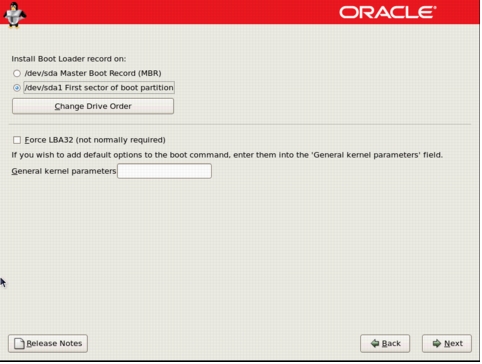This screenshot has width=482, height=364.
Task: Click the 'General kernel parameters' label
Action: click(x=64, y=171)
